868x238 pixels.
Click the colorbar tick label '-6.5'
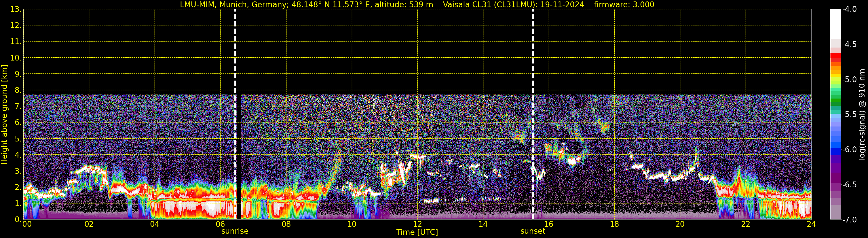(849, 185)
